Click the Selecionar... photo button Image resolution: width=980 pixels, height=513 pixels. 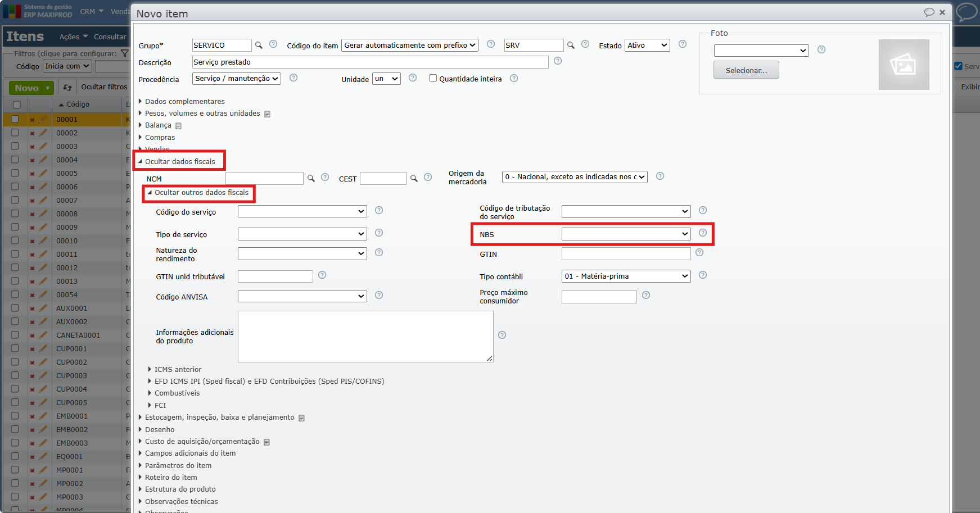point(746,70)
